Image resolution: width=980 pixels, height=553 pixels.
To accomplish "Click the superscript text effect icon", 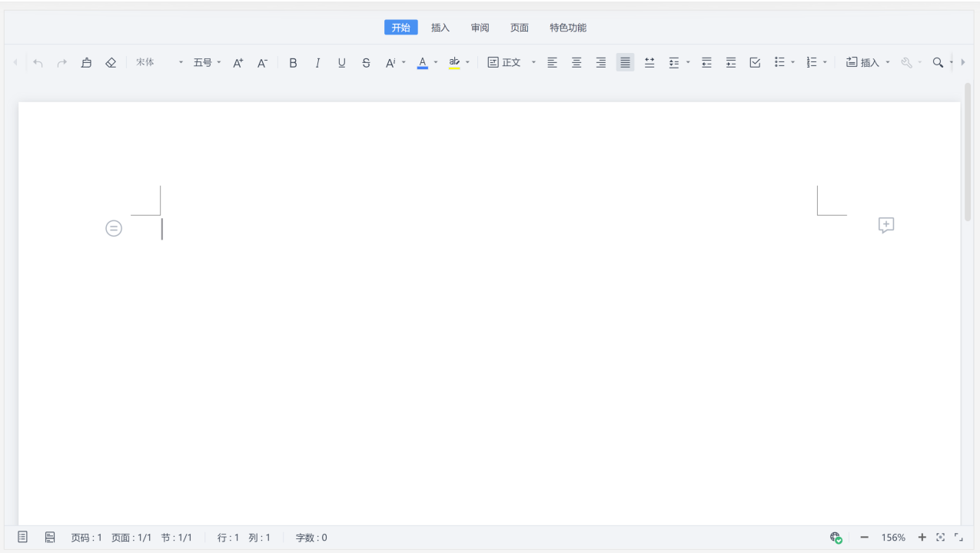I will 390,63.
